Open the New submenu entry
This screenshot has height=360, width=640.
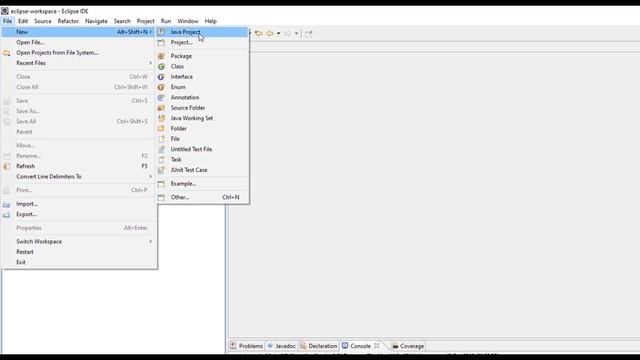[x=79, y=32]
